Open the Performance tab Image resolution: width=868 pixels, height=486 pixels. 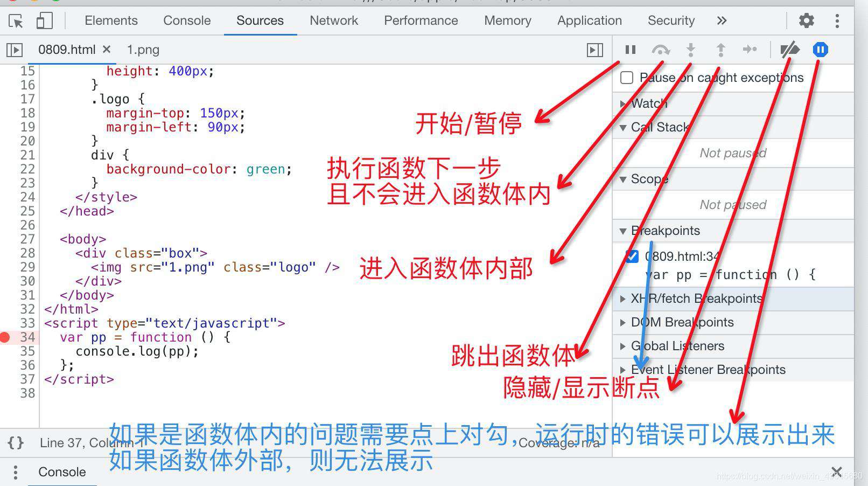click(421, 20)
